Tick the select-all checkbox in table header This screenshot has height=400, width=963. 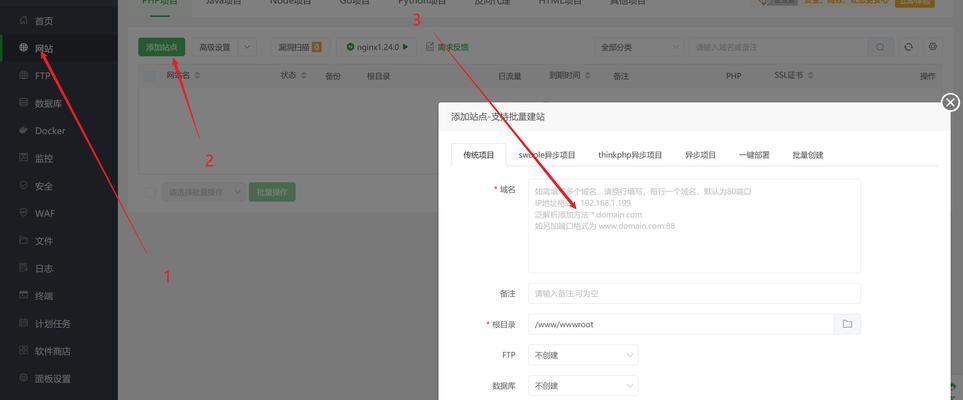point(150,76)
